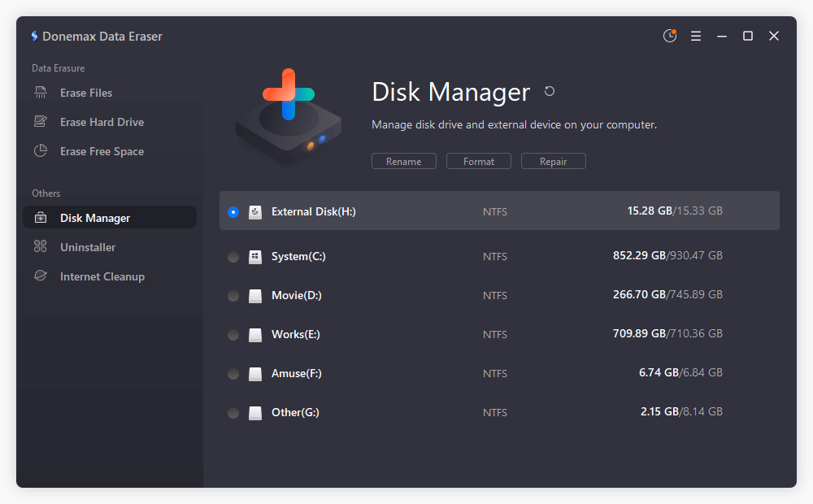
Task: Click the Rename button
Action: click(404, 161)
